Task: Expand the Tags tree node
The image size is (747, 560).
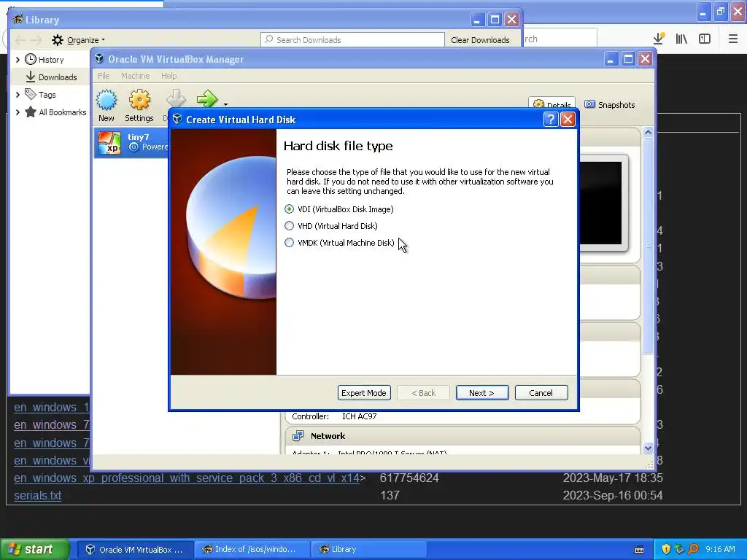Action: 18,95
